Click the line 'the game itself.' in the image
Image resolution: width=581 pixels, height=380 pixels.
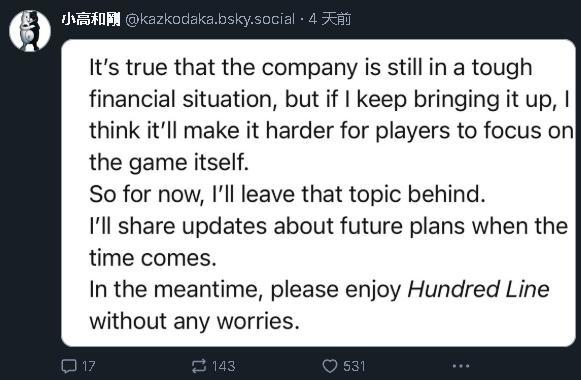pos(169,163)
